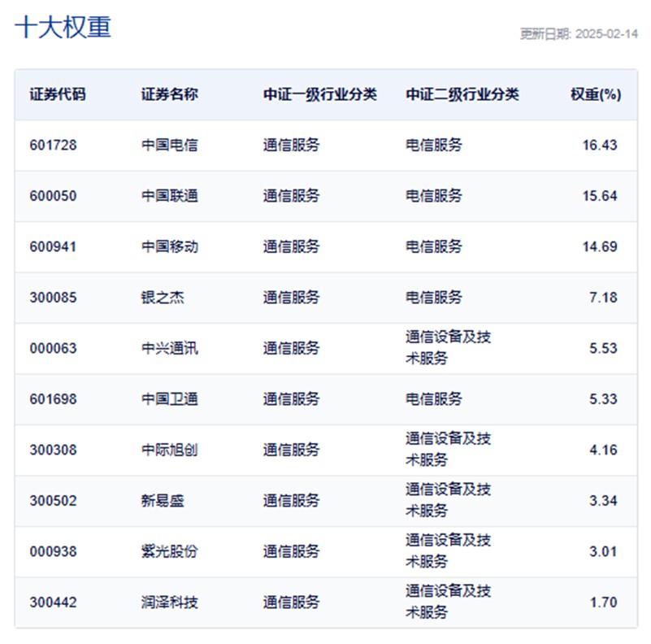Click the 润泽科技 name cell
The width and height of the screenshot is (651, 644).
(169, 602)
